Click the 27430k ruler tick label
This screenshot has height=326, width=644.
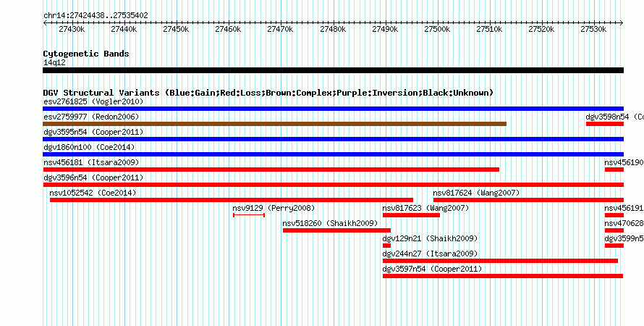[72, 30]
